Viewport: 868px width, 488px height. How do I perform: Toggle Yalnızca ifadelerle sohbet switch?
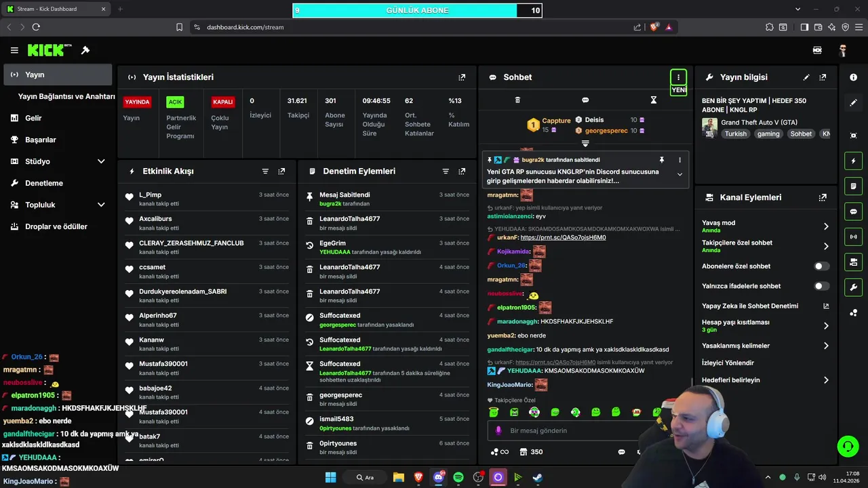click(x=822, y=286)
